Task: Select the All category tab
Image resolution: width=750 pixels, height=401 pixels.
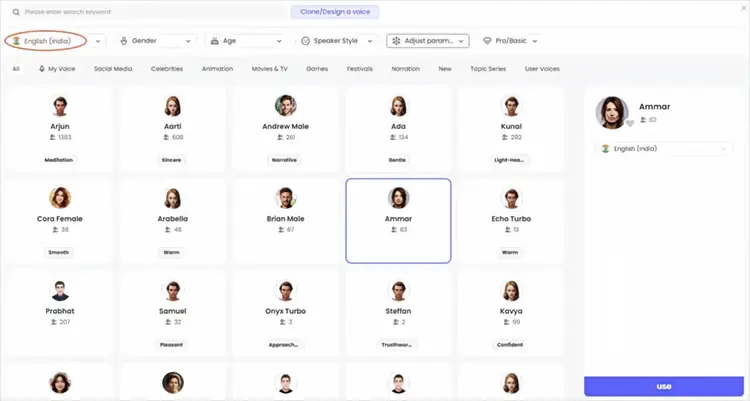Action: click(x=16, y=69)
